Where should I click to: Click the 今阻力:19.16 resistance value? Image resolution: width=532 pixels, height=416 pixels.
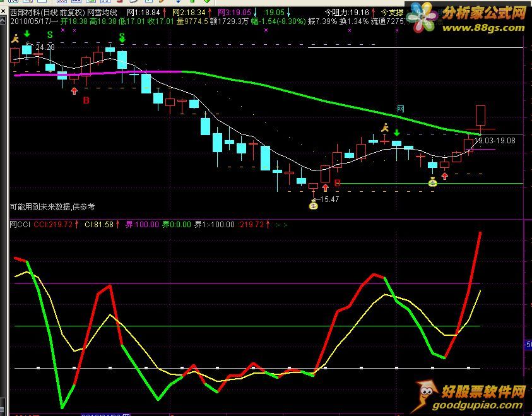tap(346, 13)
